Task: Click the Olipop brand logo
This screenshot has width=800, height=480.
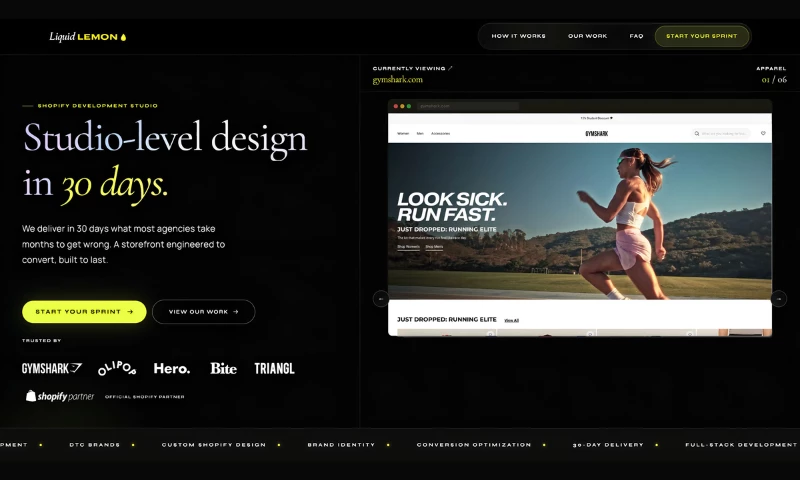Action: 117,368
